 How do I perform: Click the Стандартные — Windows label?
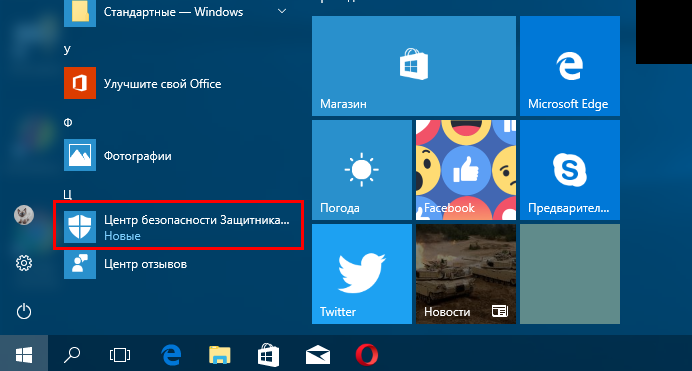[173, 12]
